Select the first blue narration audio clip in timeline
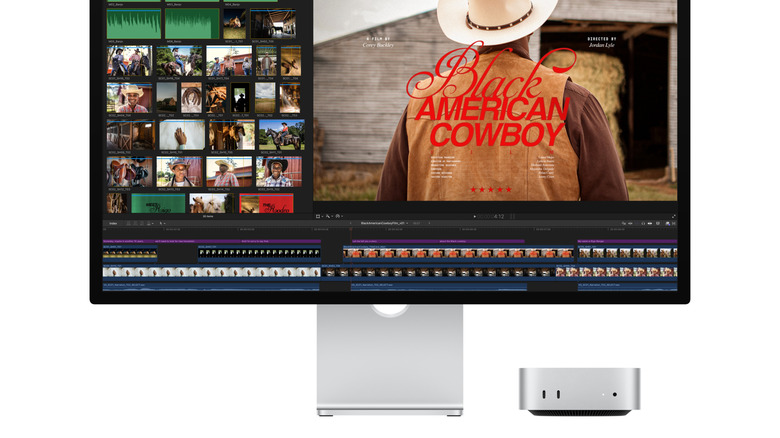780x438 pixels. pyautogui.click(x=211, y=286)
